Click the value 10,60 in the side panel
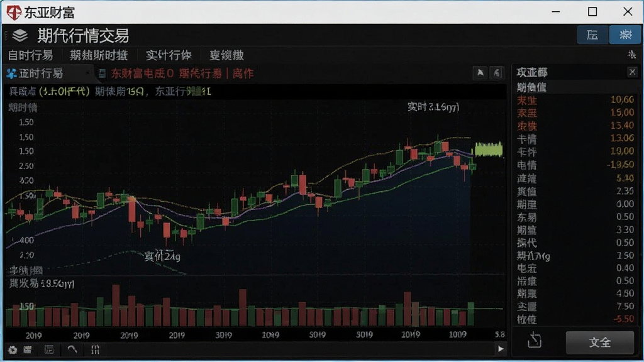The image size is (644, 362). 622,100
